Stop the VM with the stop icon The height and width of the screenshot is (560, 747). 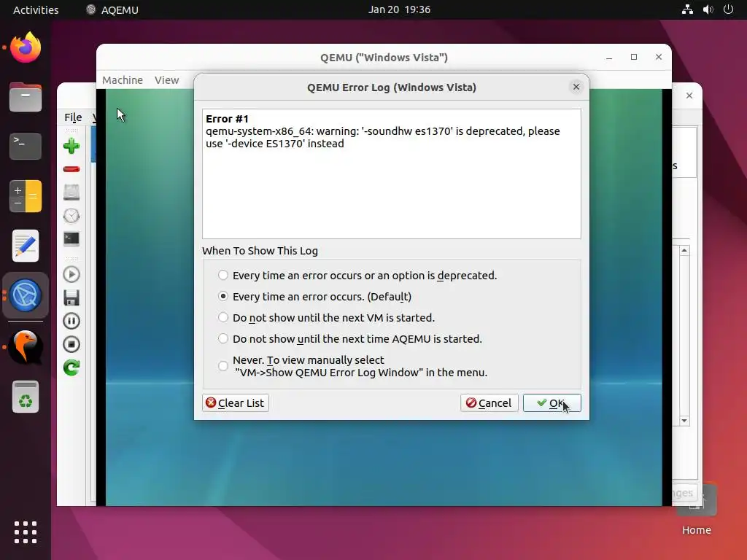[71, 344]
